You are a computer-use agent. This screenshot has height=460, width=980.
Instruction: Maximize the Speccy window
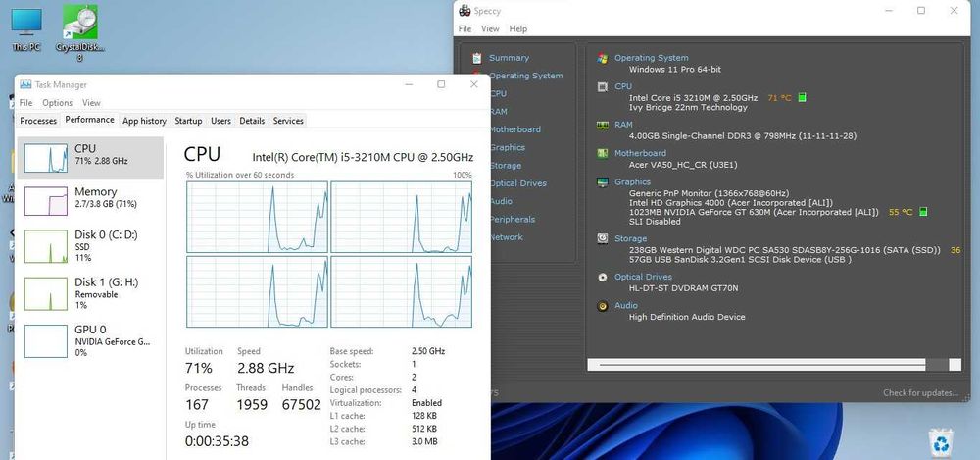(x=920, y=11)
